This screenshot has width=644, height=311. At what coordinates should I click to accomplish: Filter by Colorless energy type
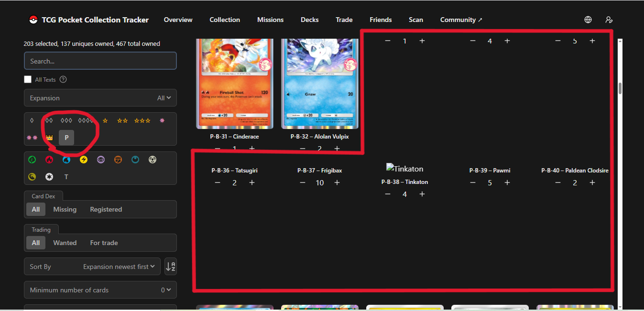click(49, 177)
